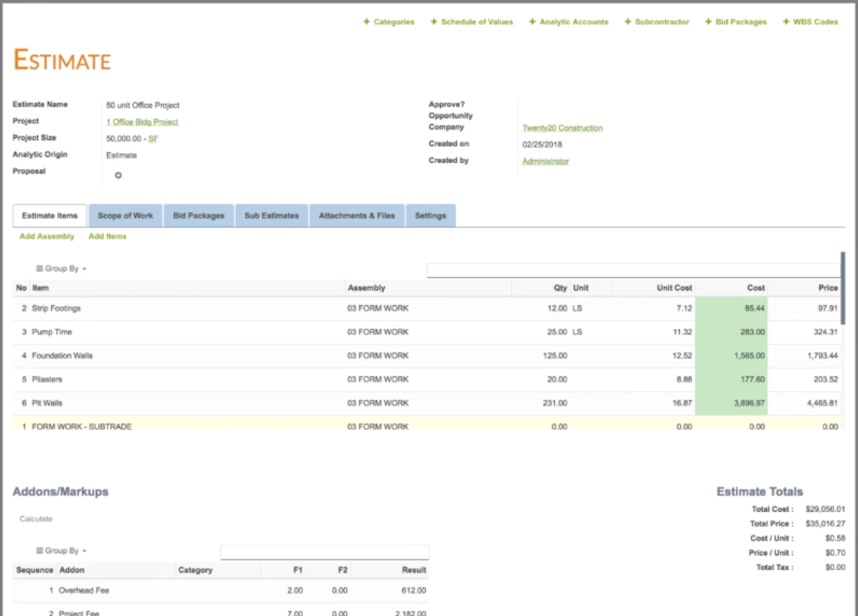The image size is (858, 616).
Task: Select the FORM WORK - SUBTRADE row
Action: (x=426, y=424)
